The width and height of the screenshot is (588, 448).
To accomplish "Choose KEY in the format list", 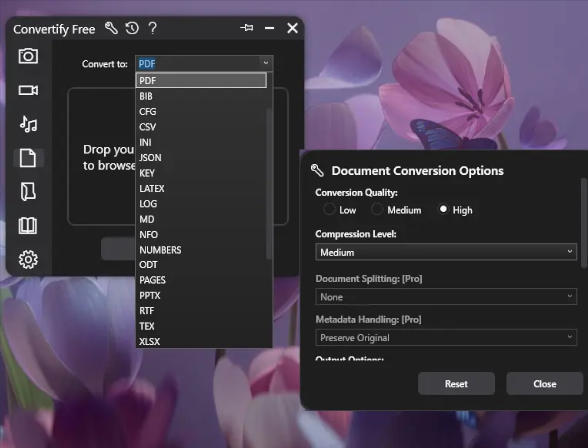I will (x=201, y=173).
